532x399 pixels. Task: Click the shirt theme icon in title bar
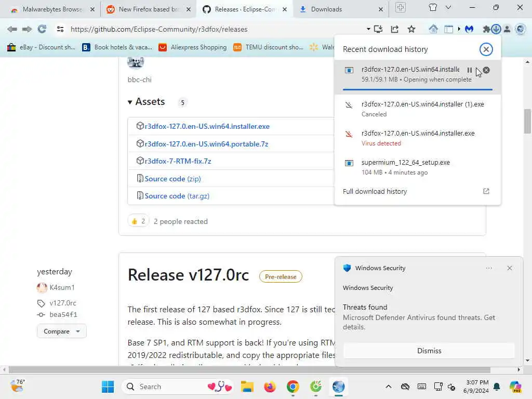coord(433,7)
